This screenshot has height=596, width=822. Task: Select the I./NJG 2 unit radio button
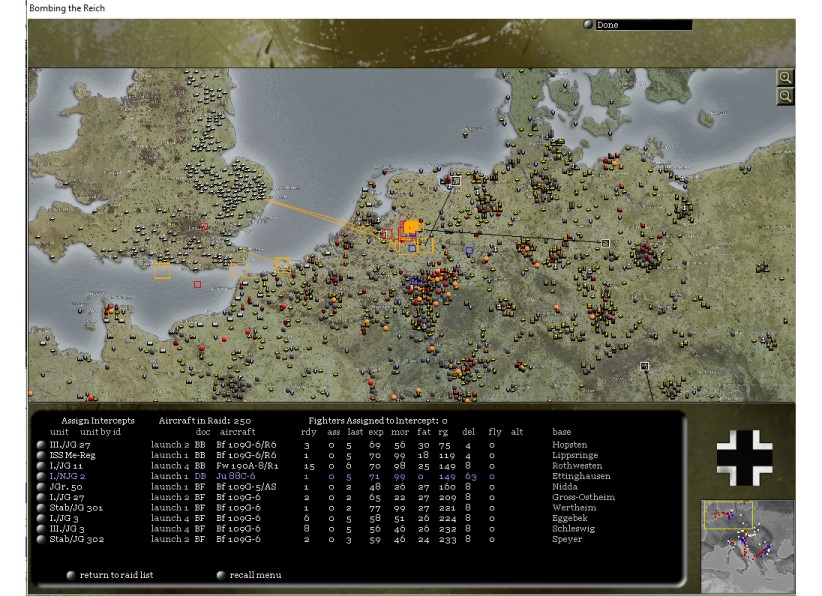pyautogui.click(x=41, y=476)
